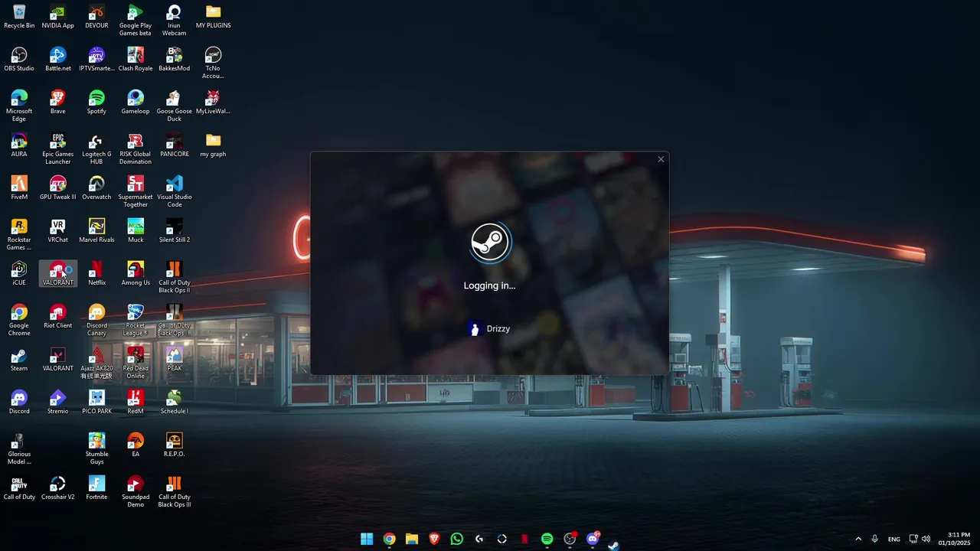Viewport: 980px width, 551px height.
Task: Select the Overwatch shortcut
Action: [96, 188]
